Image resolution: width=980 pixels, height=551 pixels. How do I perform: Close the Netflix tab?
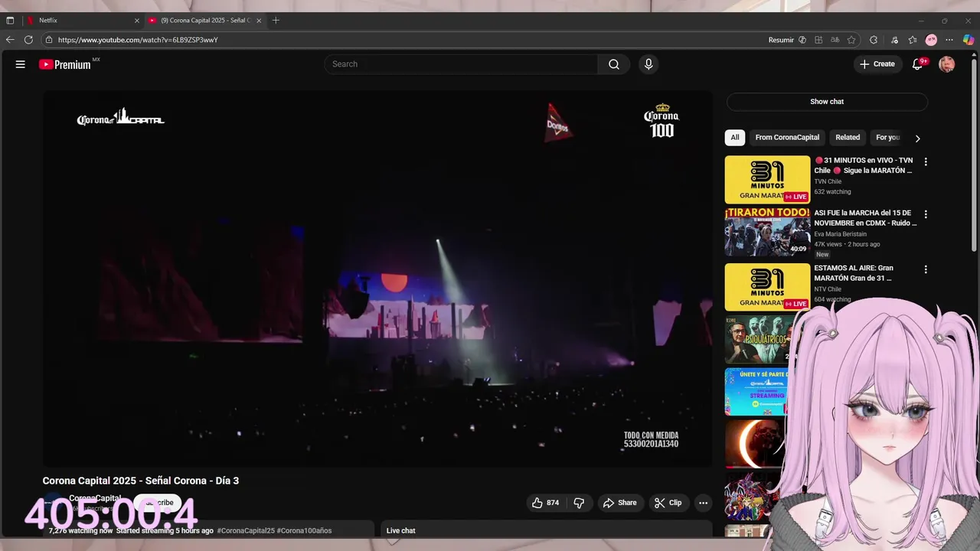click(x=137, y=21)
